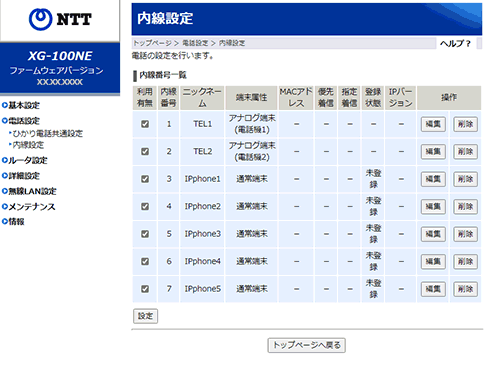The image size is (500, 366).
Task: Open the 情報 menu item
Action: click(13, 222)
